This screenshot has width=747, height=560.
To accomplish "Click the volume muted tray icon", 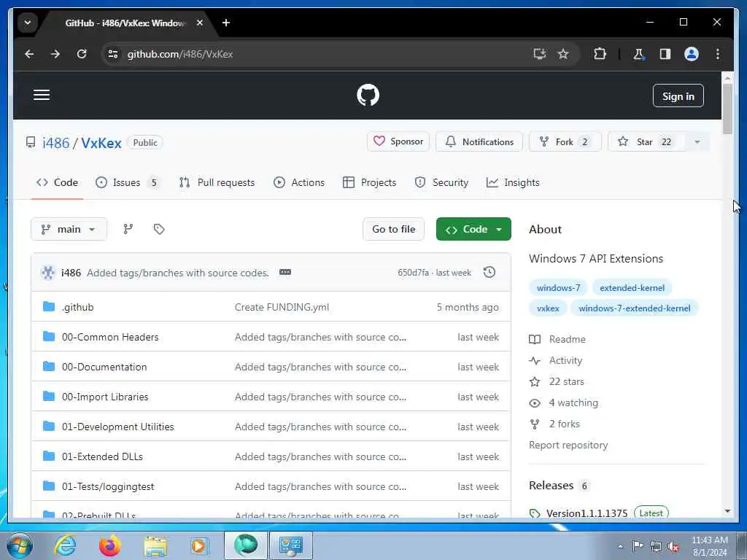I will click(x=673, y=547).
